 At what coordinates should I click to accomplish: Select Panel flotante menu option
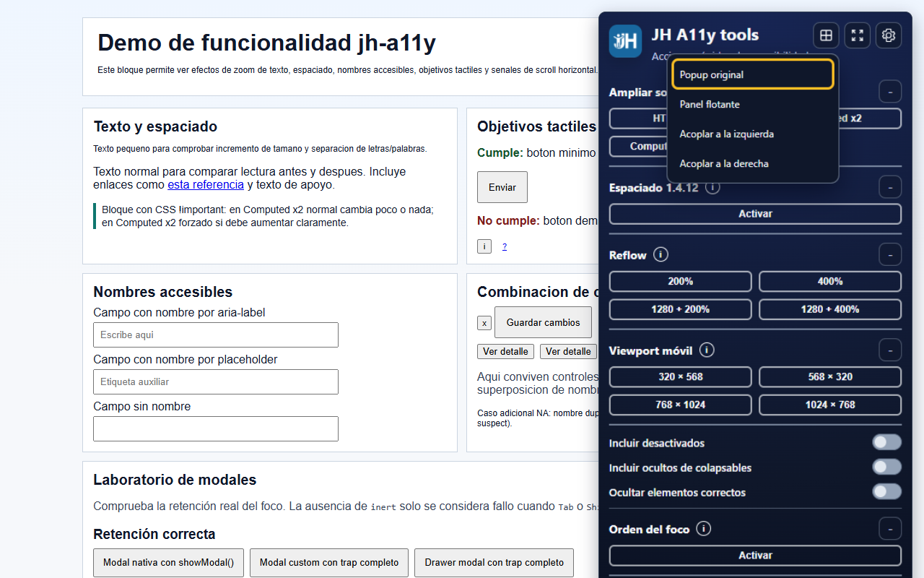tap(753, 104)
